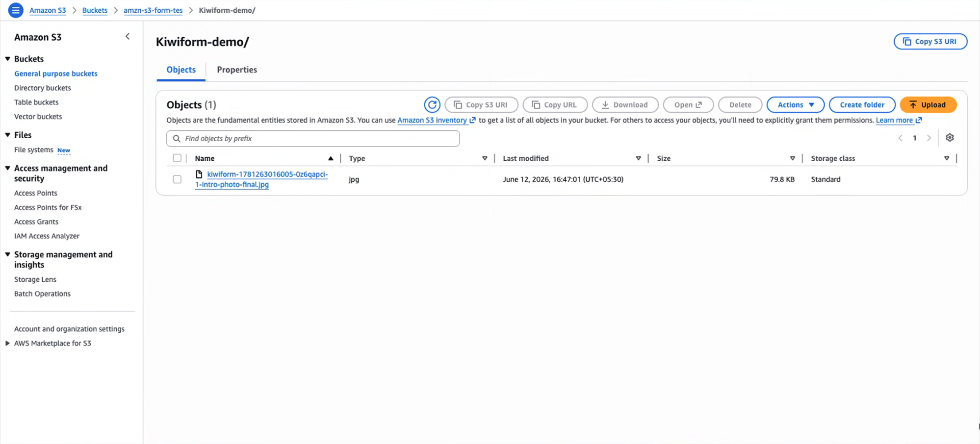Open Vector buckets
Image resolution: width=980 pixels, height=444 pixels.
coord(38,116)
